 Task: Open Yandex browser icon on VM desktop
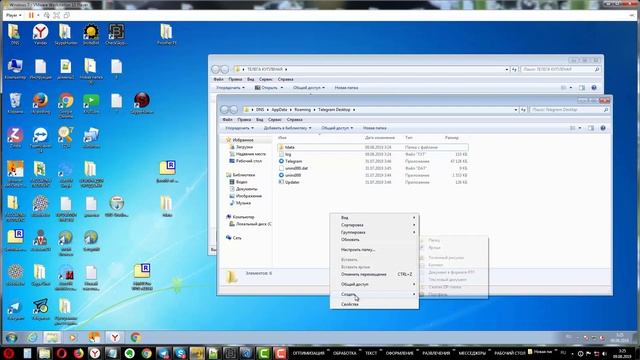tap(40, 34)
